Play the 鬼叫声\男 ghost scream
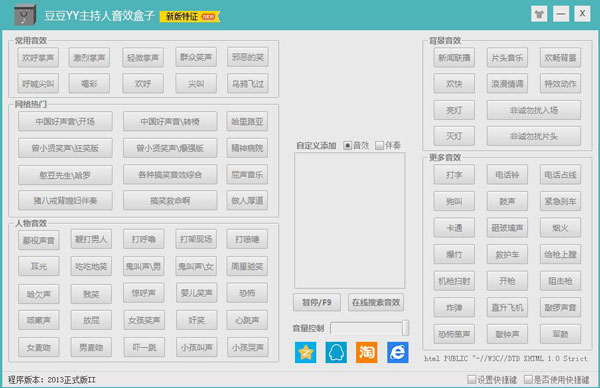Image resolution: width=600 pixels, height=388 pixels. (x=144, y=266)
